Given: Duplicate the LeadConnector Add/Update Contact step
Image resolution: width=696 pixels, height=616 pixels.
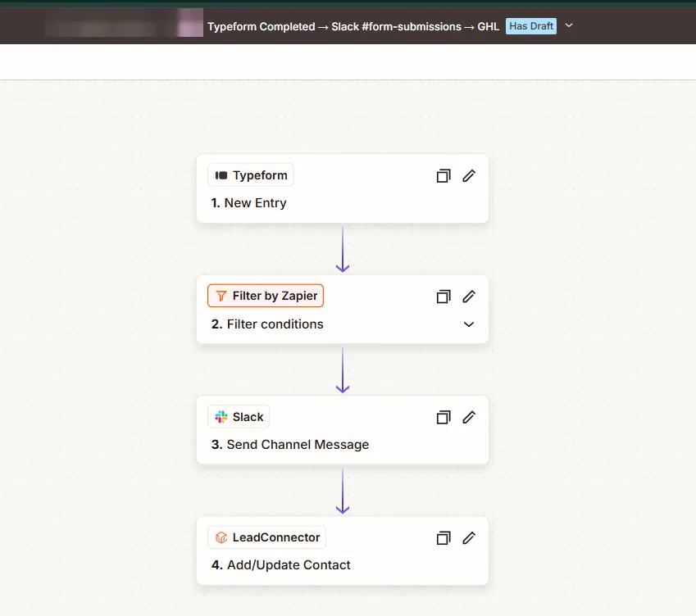Looking at the screenshot, I should [444, 537].
